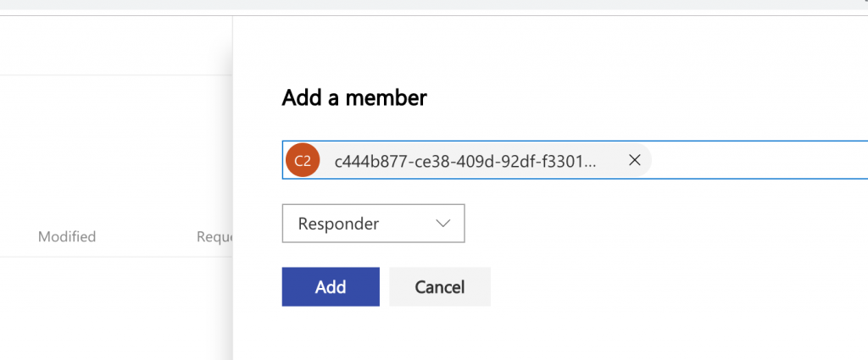868x360 pixels.
Task: Click the orange C2 member avatar
Action: tap(303, 160)
